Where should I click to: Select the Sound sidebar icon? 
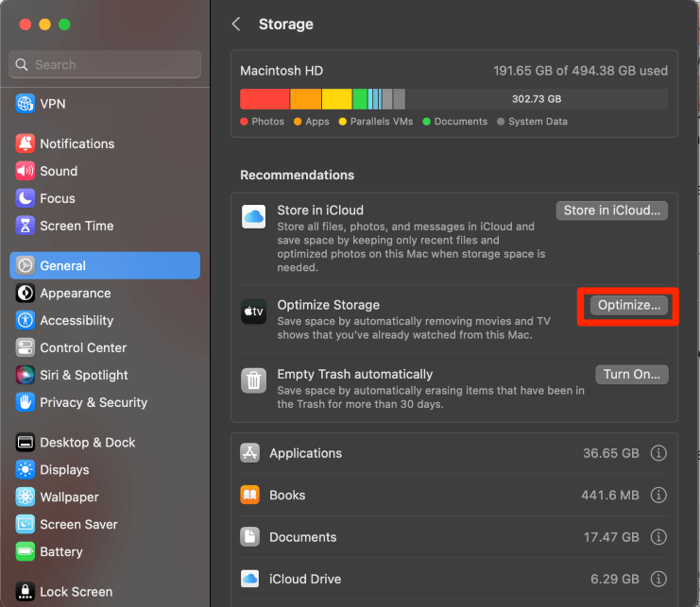(25, 171)
